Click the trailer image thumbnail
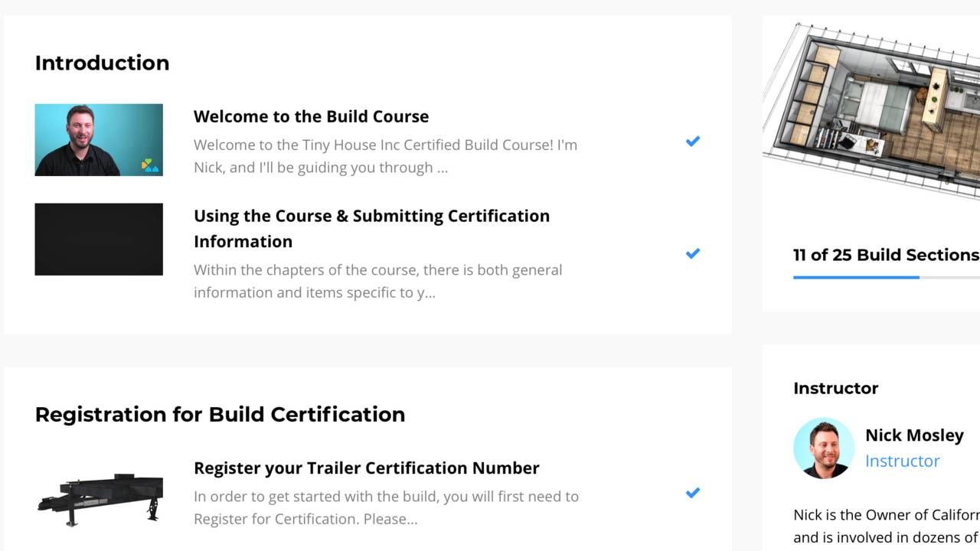The height and width of the screenshot is (551, 980). pyautogui.click(x=100, y=498)
